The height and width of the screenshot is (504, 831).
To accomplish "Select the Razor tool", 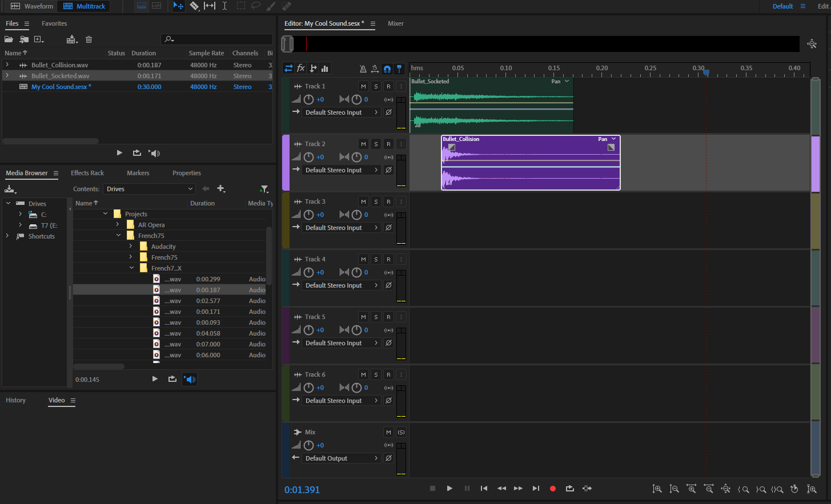I will 194,6.
